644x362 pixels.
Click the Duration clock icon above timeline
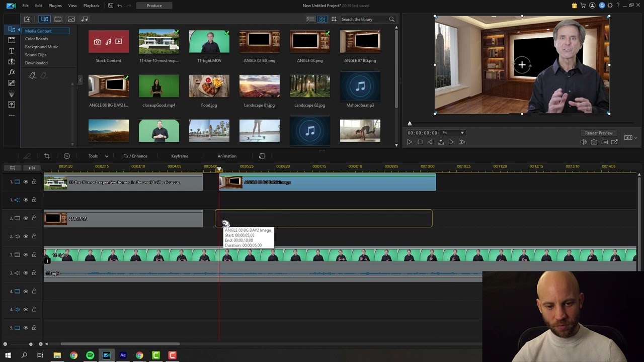coord(67,156)
